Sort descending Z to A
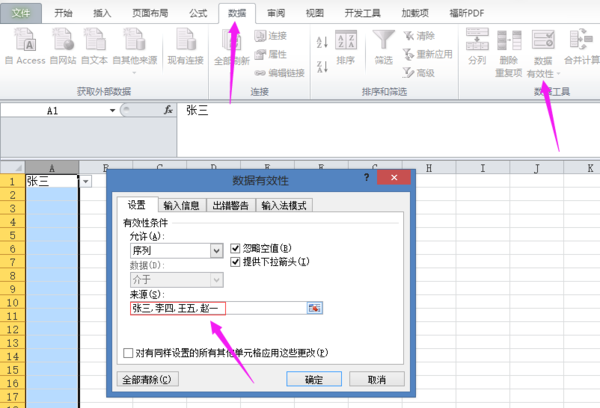Viewport: 600px width, 408px height. click(322, 67)
